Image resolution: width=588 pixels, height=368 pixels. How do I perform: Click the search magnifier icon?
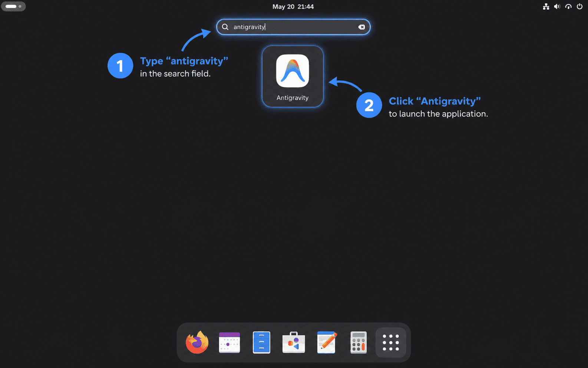(x=225, y=27)
